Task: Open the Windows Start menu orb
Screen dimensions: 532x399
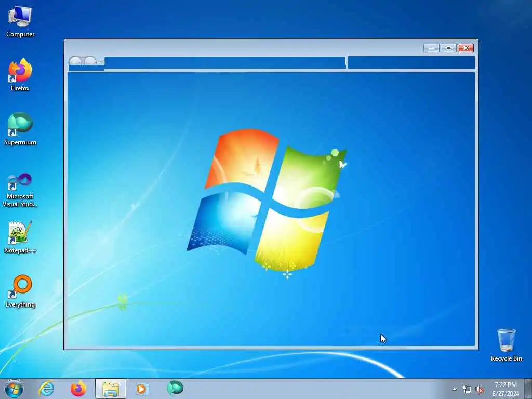Action: tap(14, 389)
